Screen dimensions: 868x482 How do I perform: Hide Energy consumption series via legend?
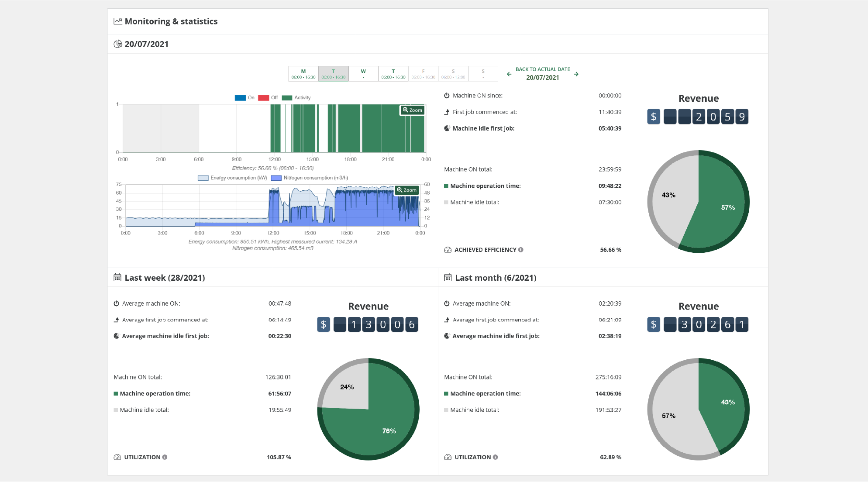pos(232,178)
